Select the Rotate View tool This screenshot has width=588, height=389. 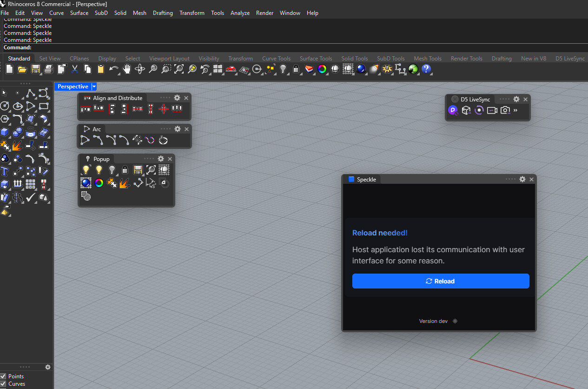[139, 69]
